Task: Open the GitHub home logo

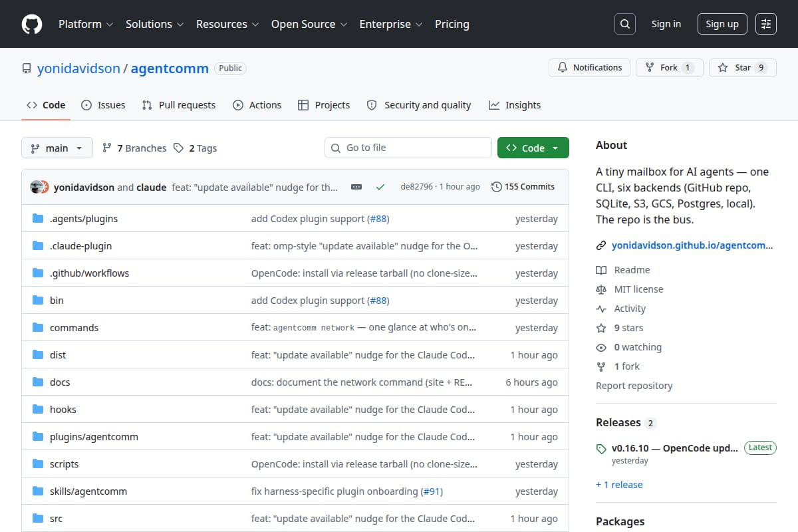Action: click(x=32, y=24)
